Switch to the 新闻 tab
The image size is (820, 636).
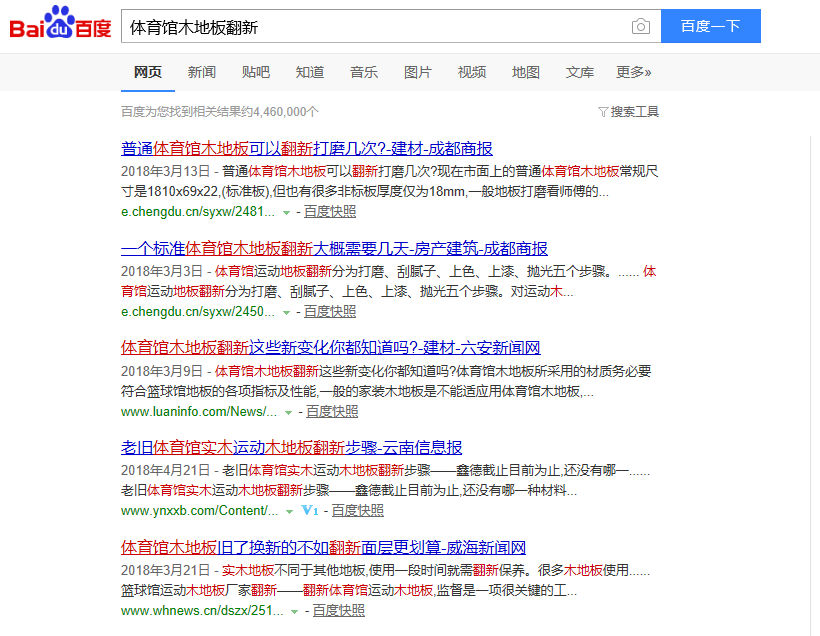(199, 72)
